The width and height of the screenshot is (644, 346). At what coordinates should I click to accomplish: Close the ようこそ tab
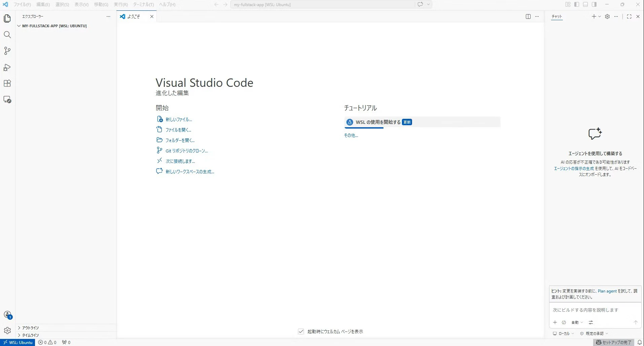(x=152, y=16)
